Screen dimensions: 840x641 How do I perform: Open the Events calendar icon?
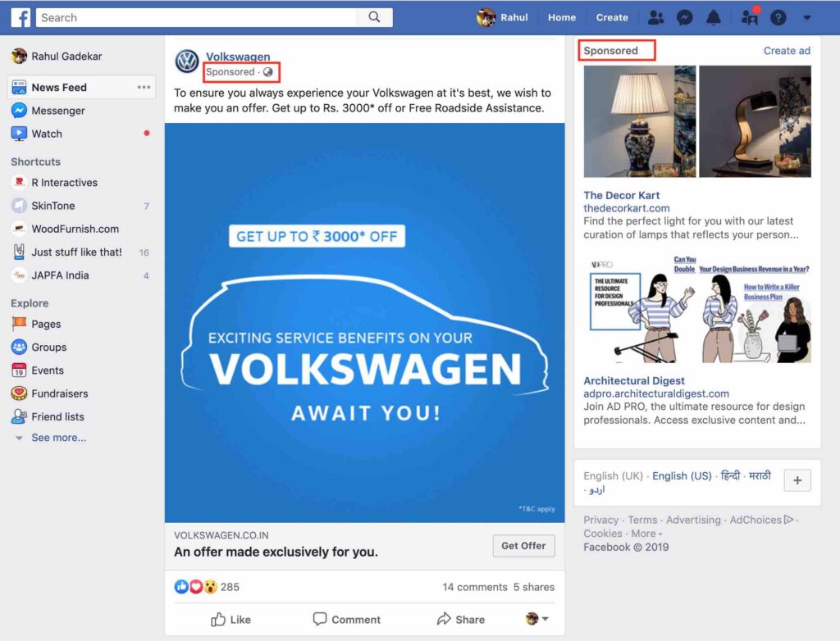(x=18, y=370)
